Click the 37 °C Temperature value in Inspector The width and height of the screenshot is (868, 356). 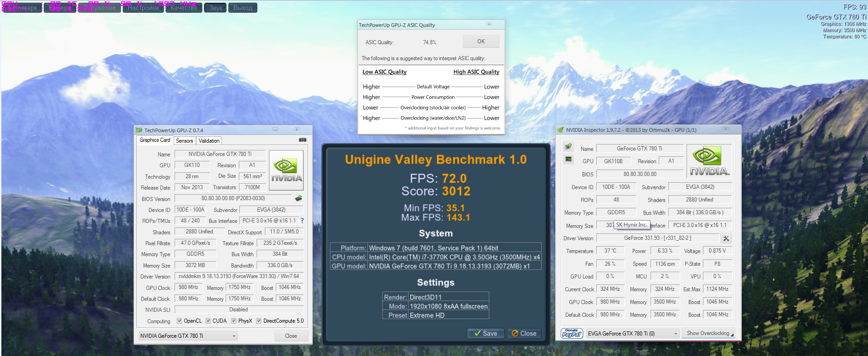coord(610,251)
